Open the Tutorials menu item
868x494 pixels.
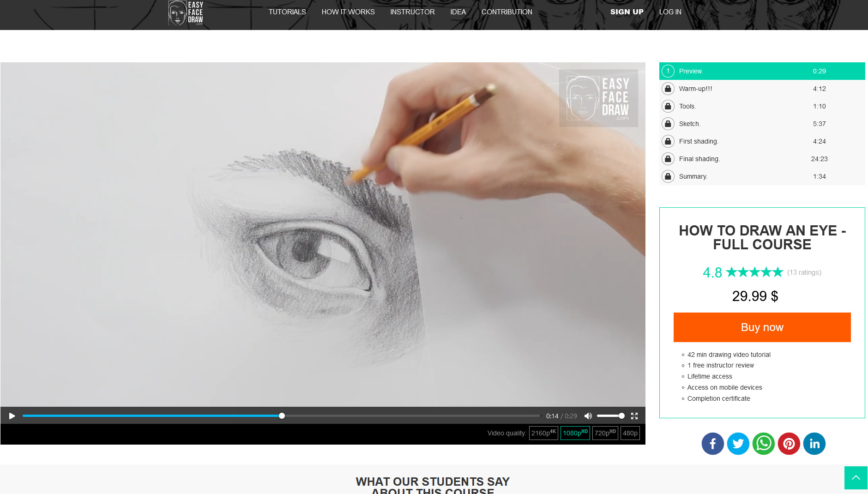click(287, 12)
